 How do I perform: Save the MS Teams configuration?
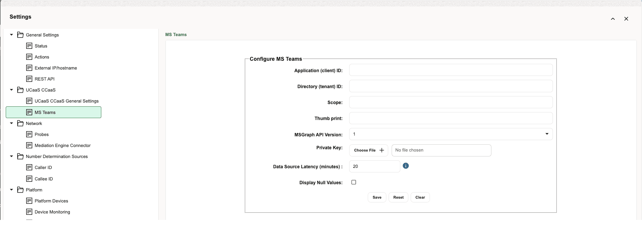click(377, 197)
